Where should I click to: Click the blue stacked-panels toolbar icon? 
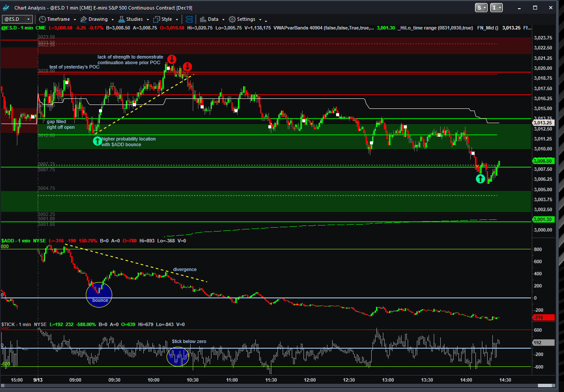tap(189, 19)
